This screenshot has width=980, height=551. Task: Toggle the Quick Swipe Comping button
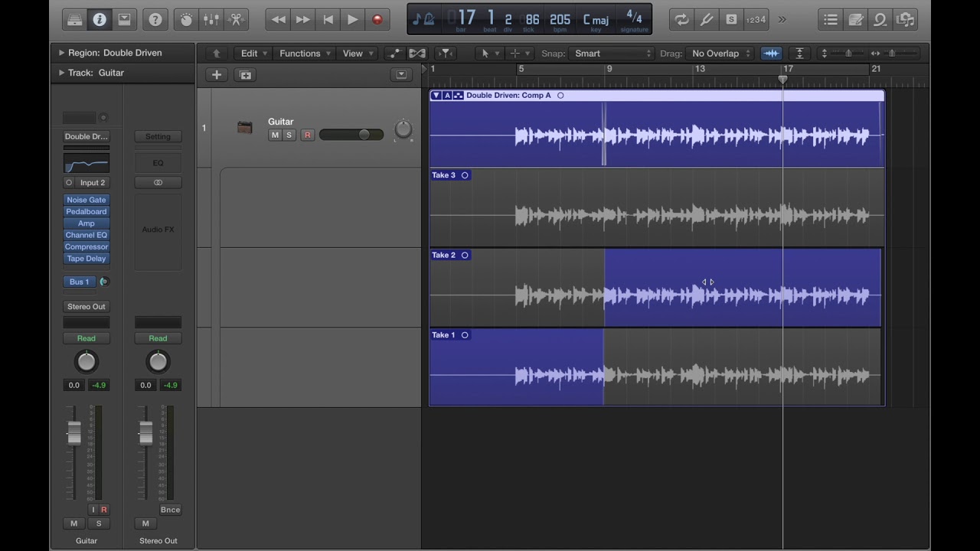click(459, 96)
